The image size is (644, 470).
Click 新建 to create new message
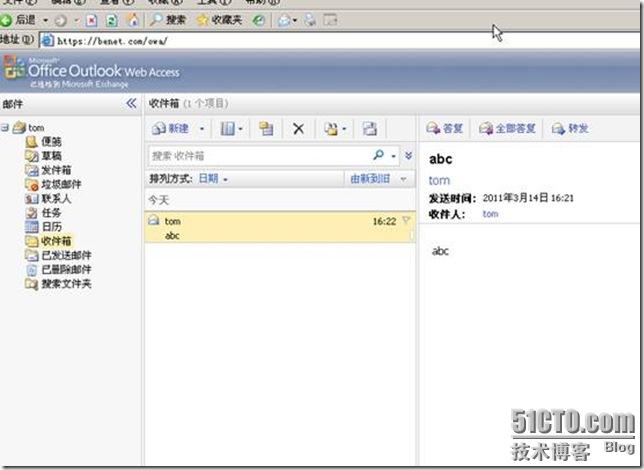click(170, 129)
